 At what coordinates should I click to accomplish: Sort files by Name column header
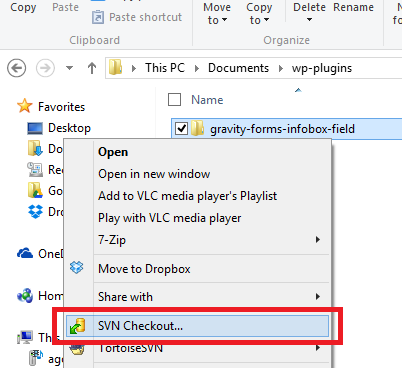pos(207,100)
